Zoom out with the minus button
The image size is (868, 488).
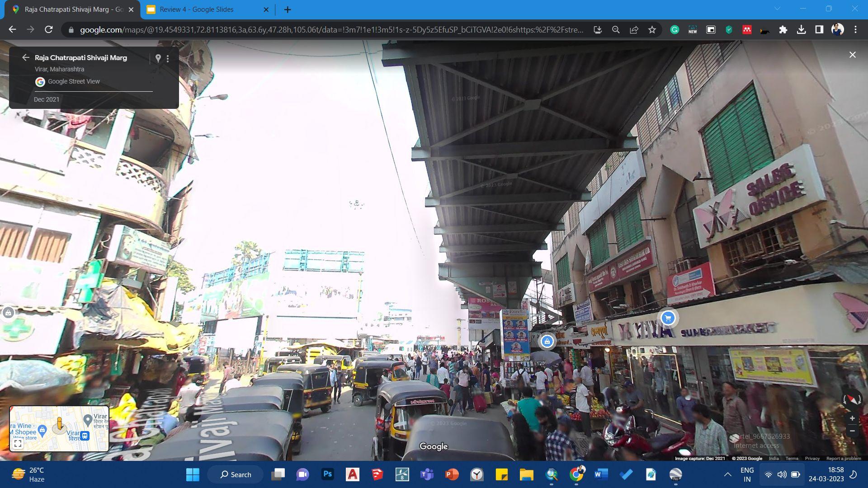tap(852, 431)
